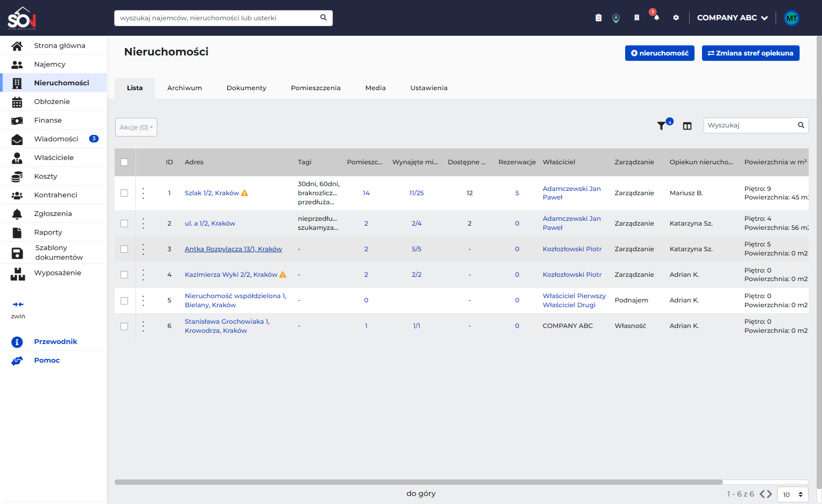This screenshot has width=822, height=504.
Task: Open the Ustawienia tab
Action: pos(429,88)
